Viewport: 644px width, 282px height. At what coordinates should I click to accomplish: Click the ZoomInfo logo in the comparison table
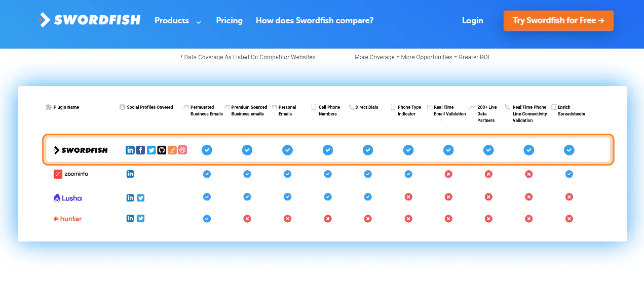pyautogui.click(x=71, y=174)
